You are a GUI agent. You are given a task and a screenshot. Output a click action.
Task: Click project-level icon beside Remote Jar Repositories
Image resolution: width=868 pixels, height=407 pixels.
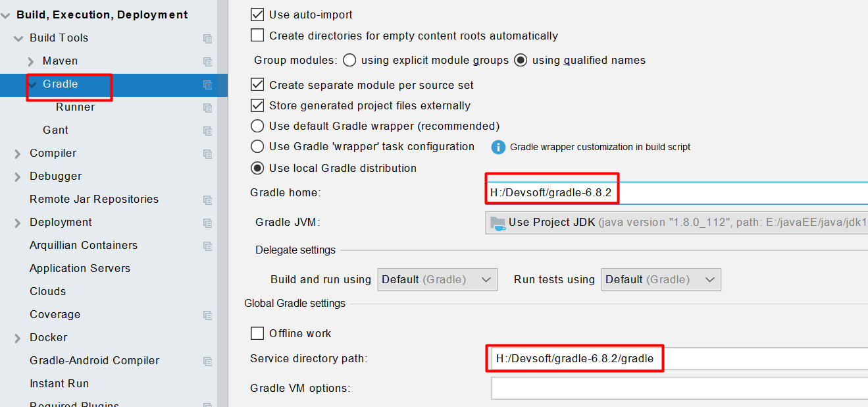click(208, 200)
